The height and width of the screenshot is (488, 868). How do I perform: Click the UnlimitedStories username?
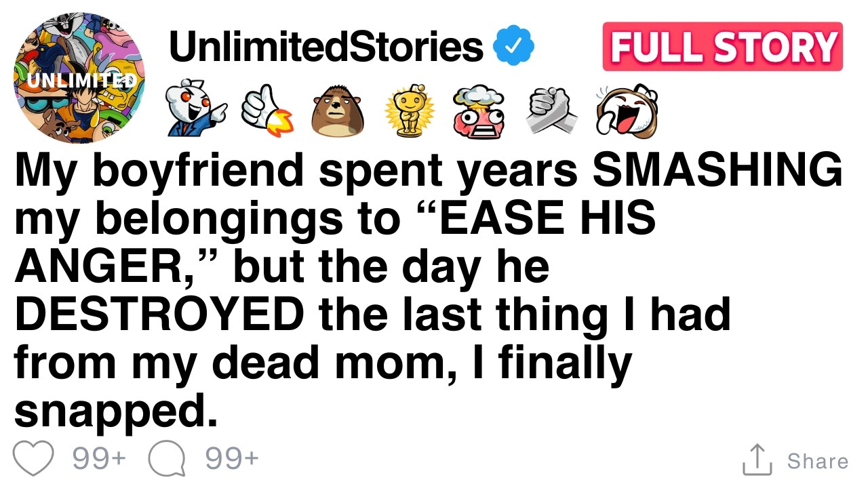[326, 46]
